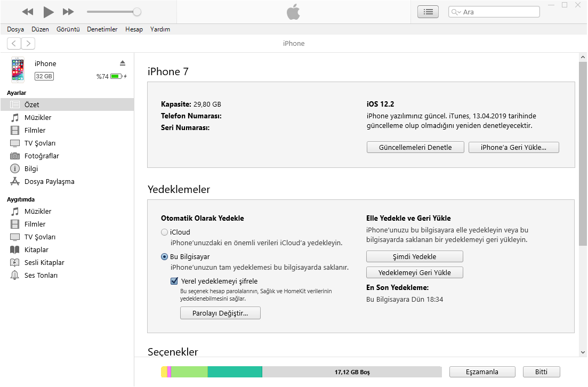Select the Özet icon in sidebar
Screen dimensions: 588x387
point(14,104)
